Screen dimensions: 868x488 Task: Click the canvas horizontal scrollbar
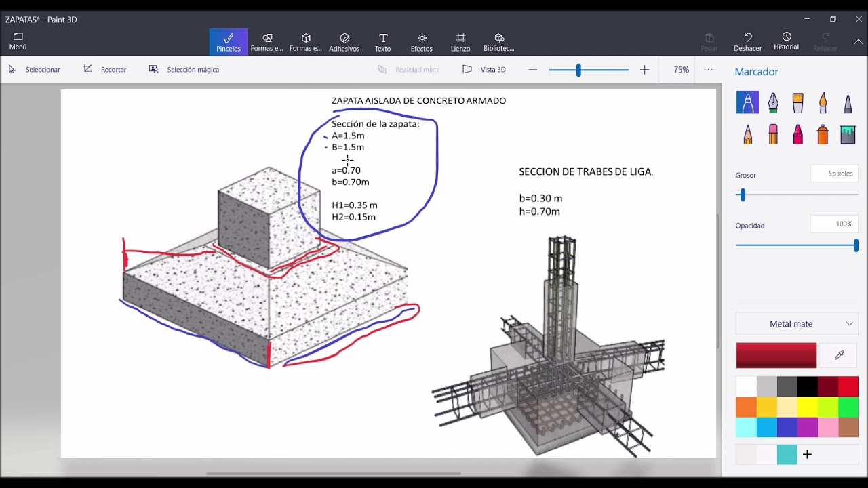[x=334, y=474]
